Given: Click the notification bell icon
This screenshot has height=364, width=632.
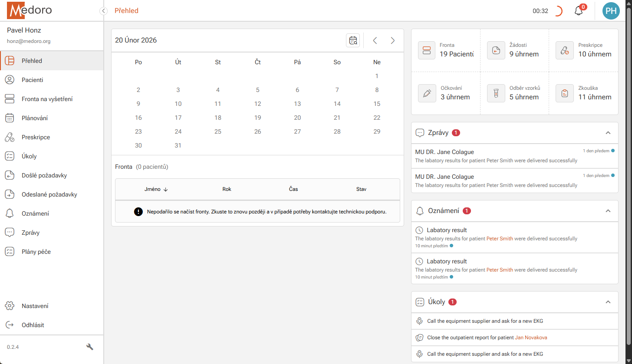Looking at the screenshot, I should [x=578, y=10].
